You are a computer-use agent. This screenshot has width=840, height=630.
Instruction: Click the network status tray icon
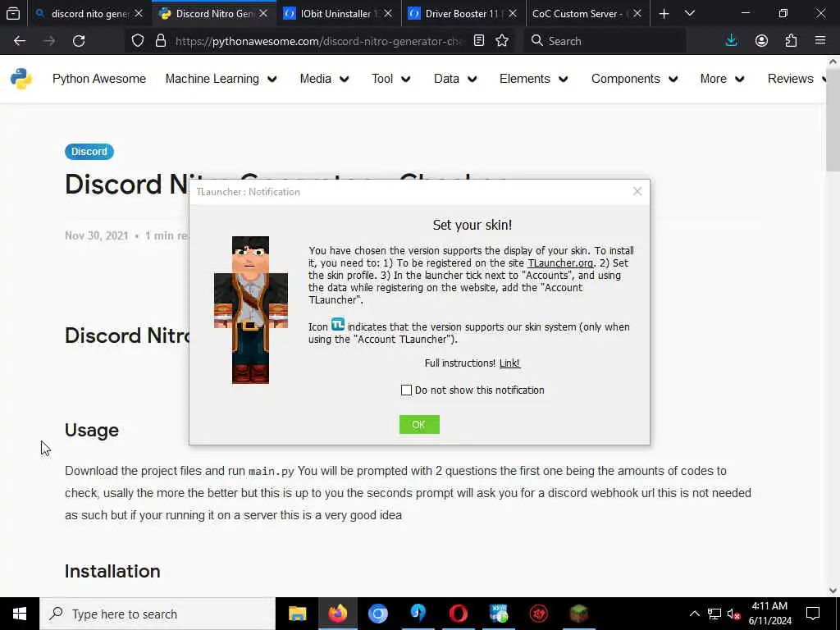click(714, 614)
